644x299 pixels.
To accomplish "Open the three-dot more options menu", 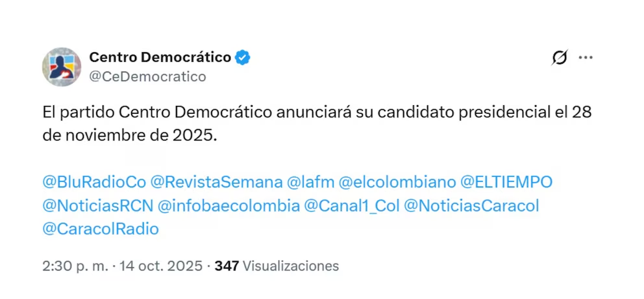I will coord(586,58).
